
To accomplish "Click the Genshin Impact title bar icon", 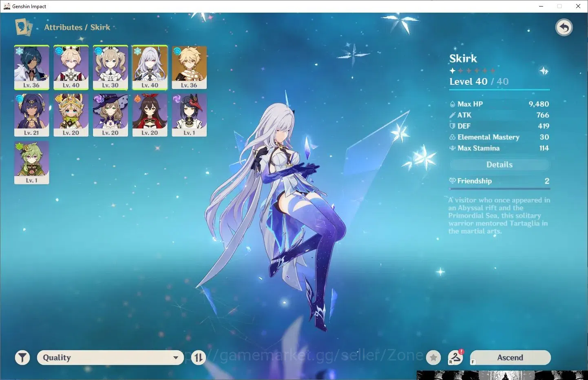I will coord(7,6).
